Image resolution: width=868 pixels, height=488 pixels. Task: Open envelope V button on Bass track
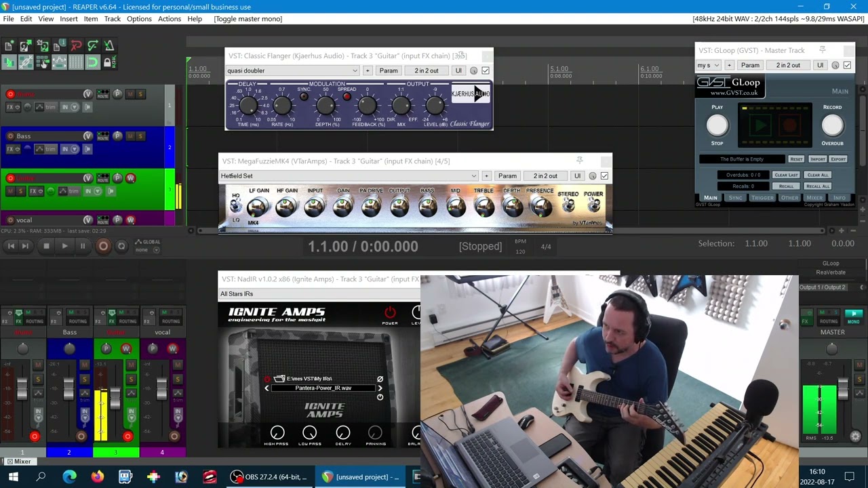(x=88, y=136)
